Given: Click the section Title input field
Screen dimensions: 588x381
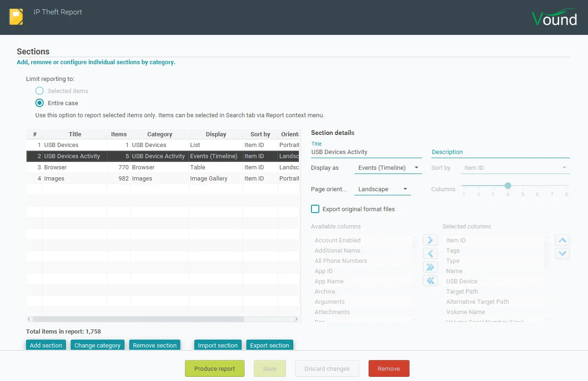Looking at the screenshot, I should pos(366,152).
